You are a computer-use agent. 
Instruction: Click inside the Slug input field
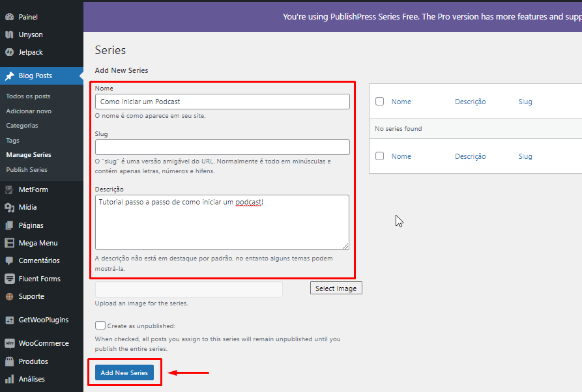click(222, 147)
